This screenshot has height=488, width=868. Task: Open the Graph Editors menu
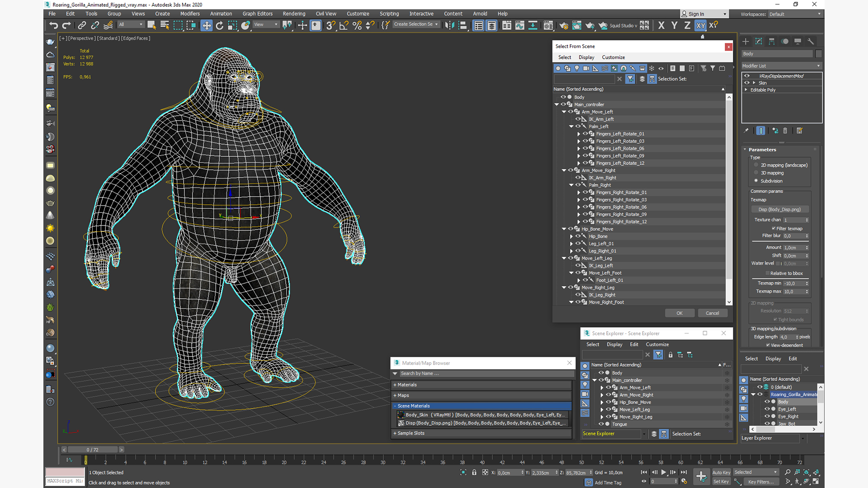click(x=258, y=14)
